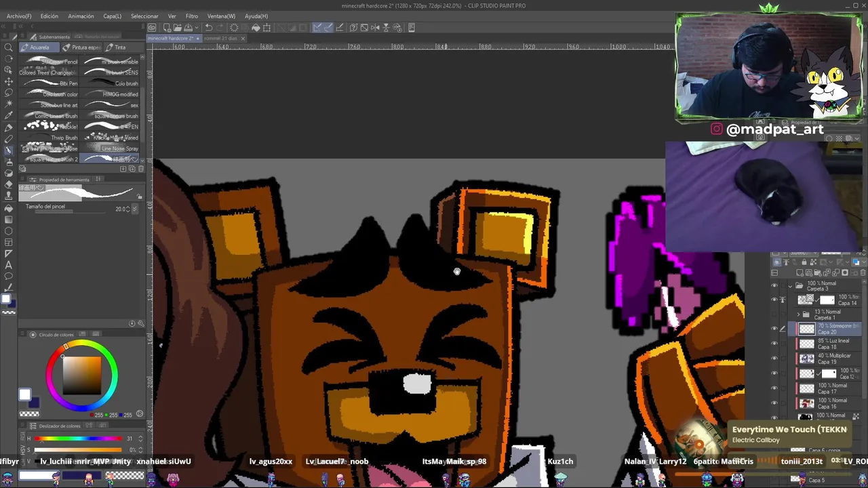Close the rommel 21 dias tab
This screenshot has width=868, height=488.
pos(243,39)
